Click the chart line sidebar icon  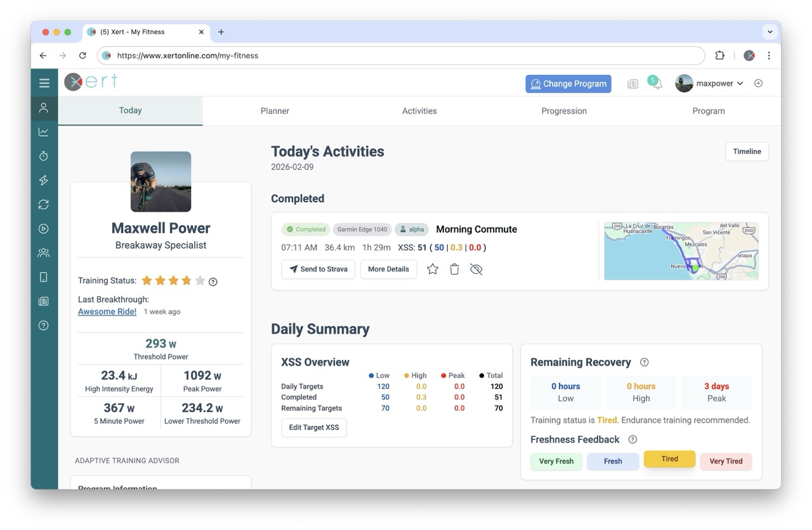44,132
